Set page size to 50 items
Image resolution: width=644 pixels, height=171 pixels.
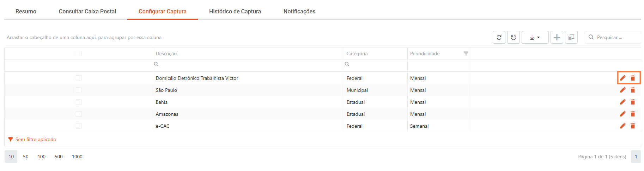[26, 157]
